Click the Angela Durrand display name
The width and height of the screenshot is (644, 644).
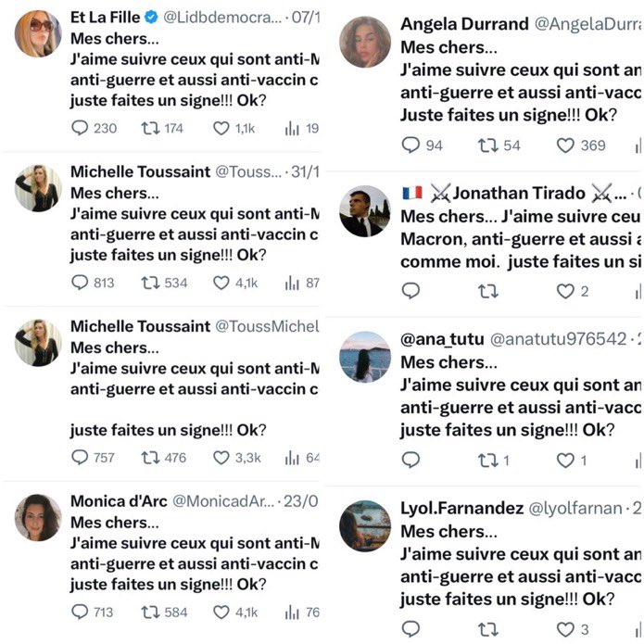click(464, 24)
